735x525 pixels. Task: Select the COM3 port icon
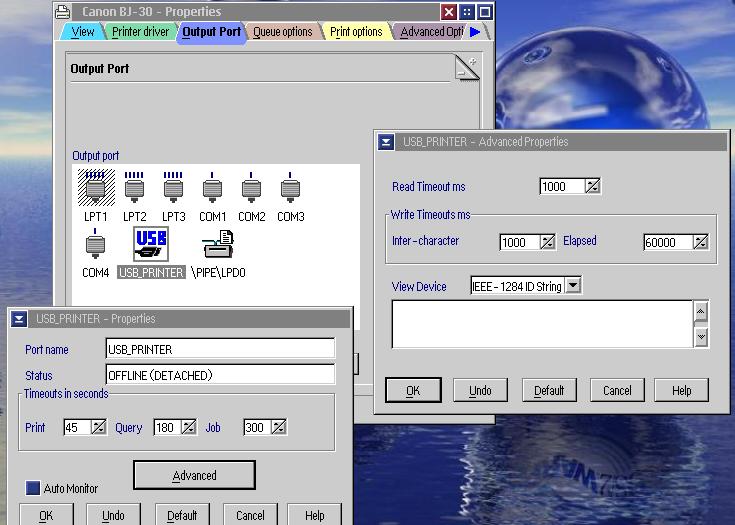(x=290, y=188)
